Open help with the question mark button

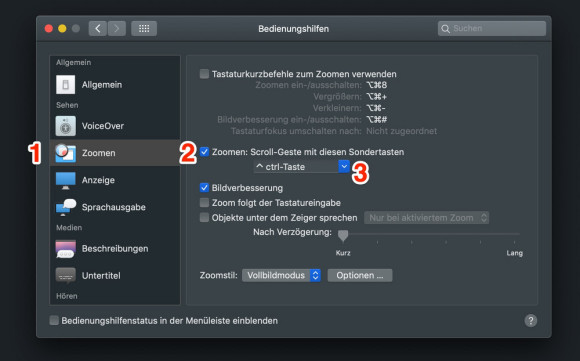click(531, 321)
